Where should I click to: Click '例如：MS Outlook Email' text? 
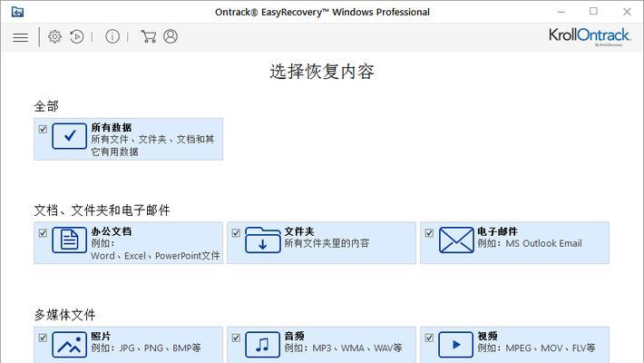530,243
